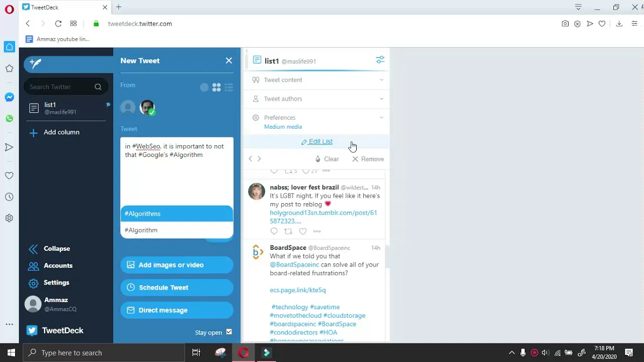Open the Opera snapshot camera icon

coord(565,24)
